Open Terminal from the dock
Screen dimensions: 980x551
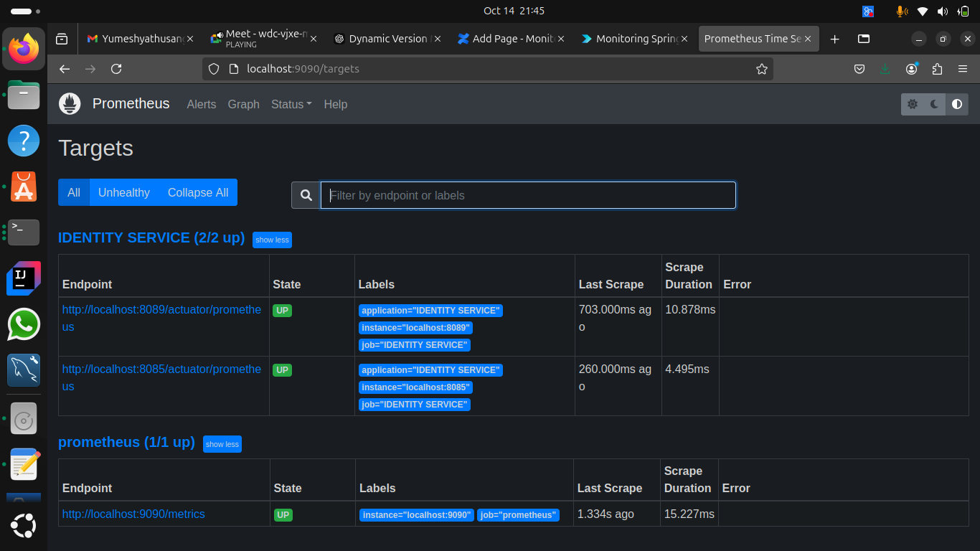pos(24,232)
